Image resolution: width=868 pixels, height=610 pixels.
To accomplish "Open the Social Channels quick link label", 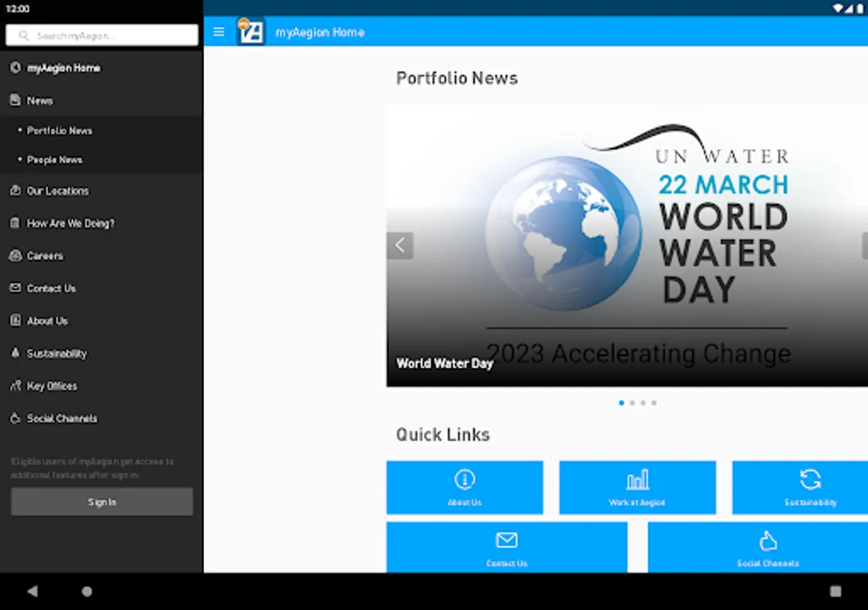I will [768, 563].
